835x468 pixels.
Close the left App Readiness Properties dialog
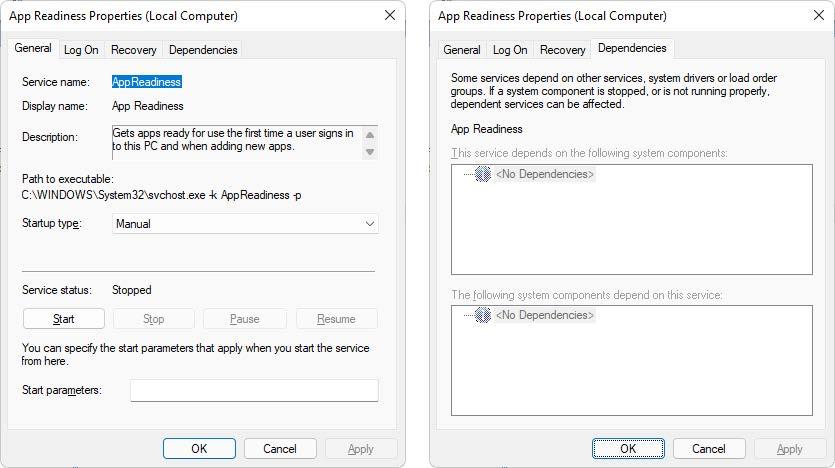tap(390, 15)
